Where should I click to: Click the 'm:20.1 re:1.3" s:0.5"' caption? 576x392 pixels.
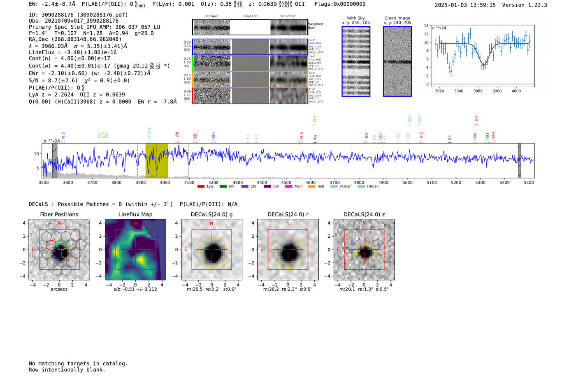[364, 289]
